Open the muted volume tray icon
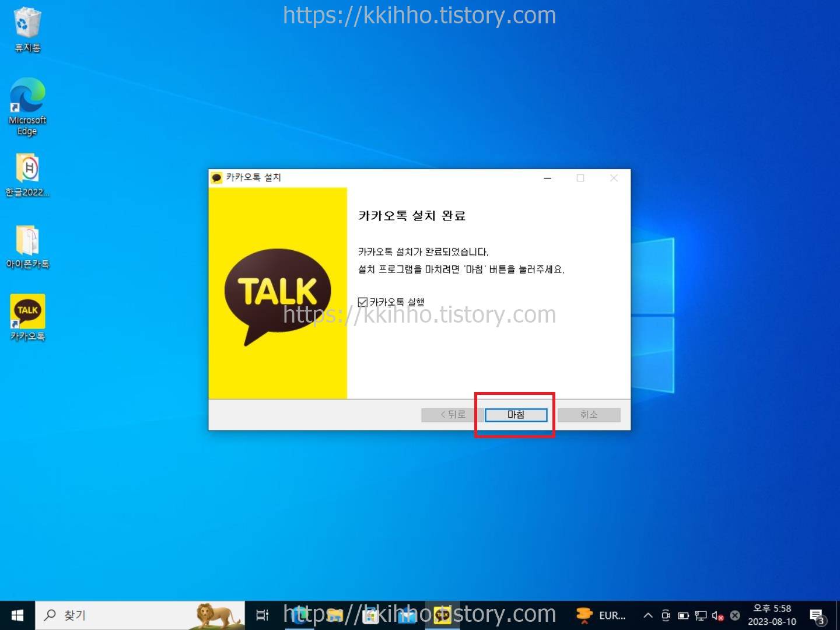 718,615
